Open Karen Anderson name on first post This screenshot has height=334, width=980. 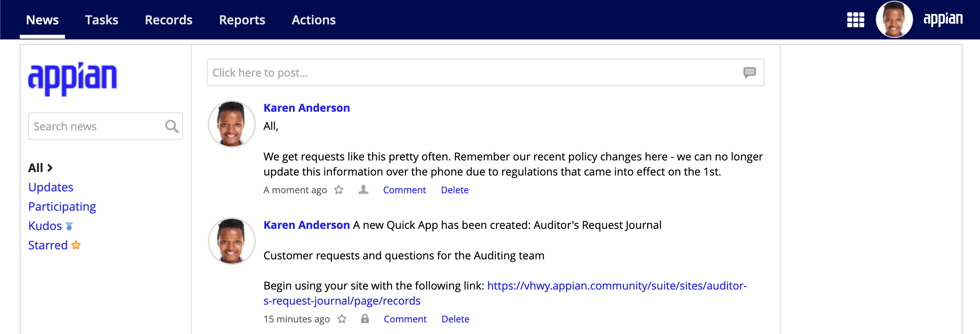307,108
